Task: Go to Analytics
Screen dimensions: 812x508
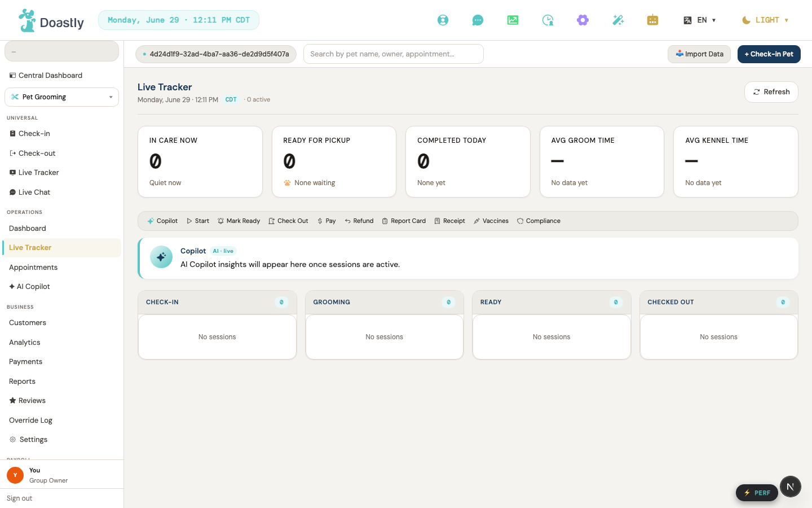Action: [x=62, y=343]
